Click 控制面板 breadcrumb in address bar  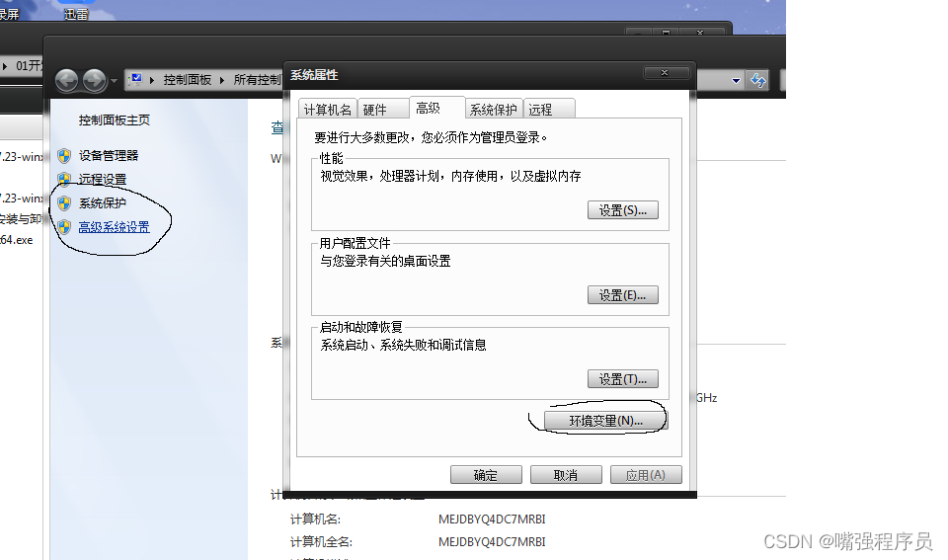tap(188, 80)
